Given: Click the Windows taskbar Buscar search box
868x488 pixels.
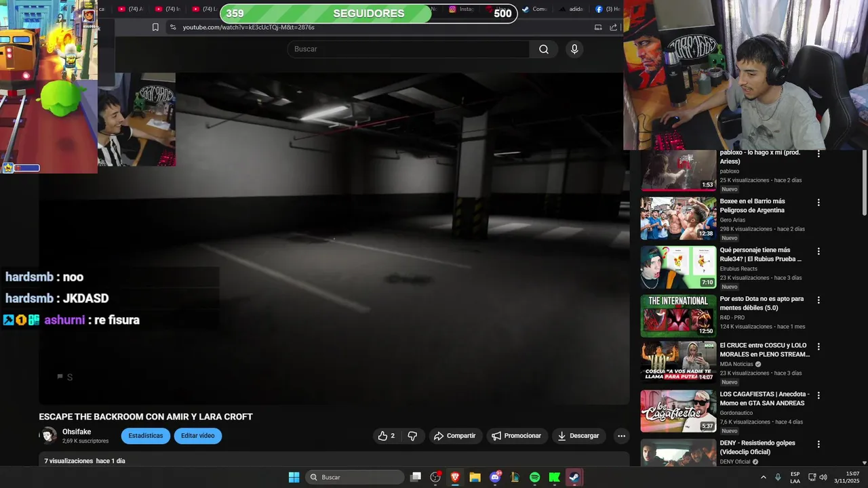Looking at the screenshot, I should tap(355, 477).
